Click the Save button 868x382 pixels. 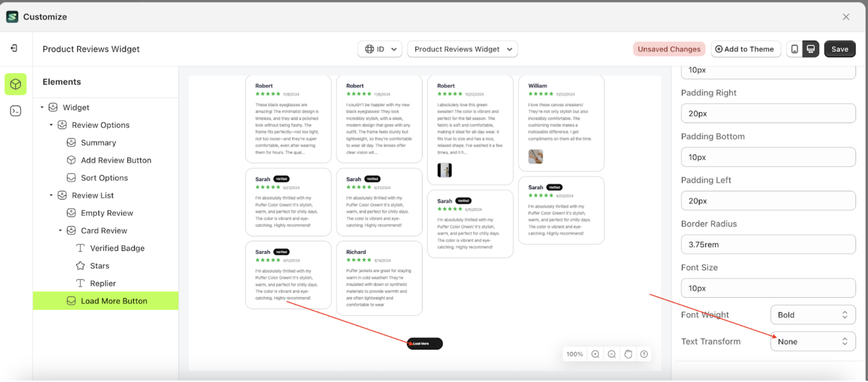tap(840, 49)
